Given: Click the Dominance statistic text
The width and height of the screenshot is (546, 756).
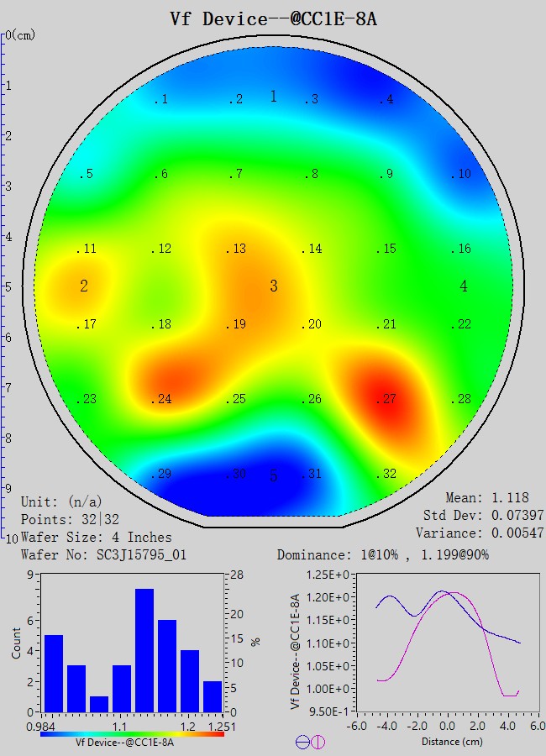Looking at the screenshot, I should pos(383,555).
